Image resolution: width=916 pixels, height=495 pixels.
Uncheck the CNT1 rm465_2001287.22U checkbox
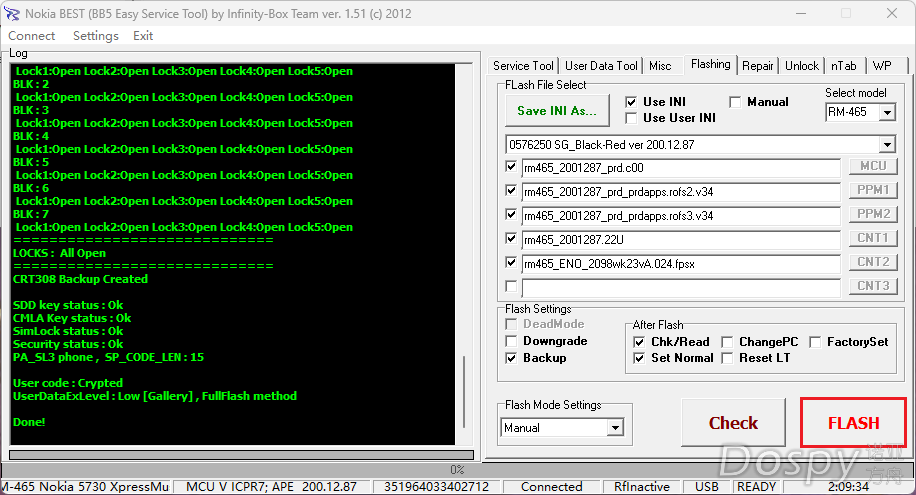point(511,238)
